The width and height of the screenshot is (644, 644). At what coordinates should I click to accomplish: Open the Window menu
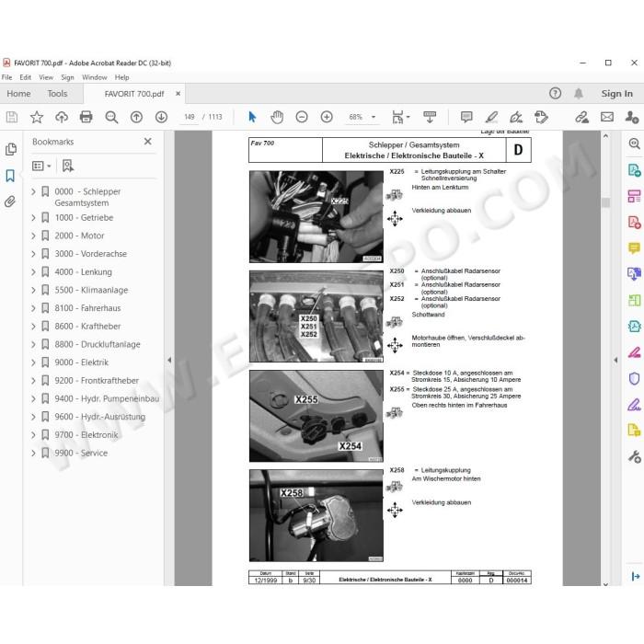[x=94, y=77]
